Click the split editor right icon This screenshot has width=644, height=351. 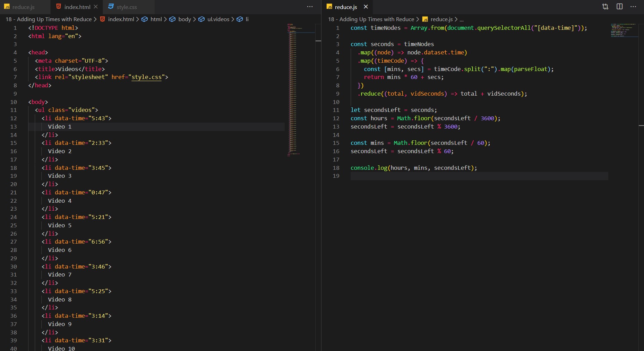click(619, 7)
